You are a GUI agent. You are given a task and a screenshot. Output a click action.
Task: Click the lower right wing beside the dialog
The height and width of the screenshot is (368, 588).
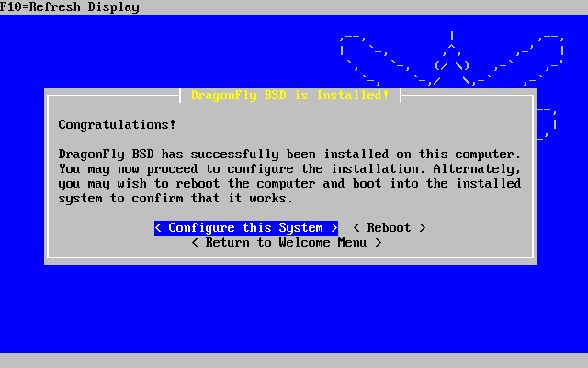547,124
